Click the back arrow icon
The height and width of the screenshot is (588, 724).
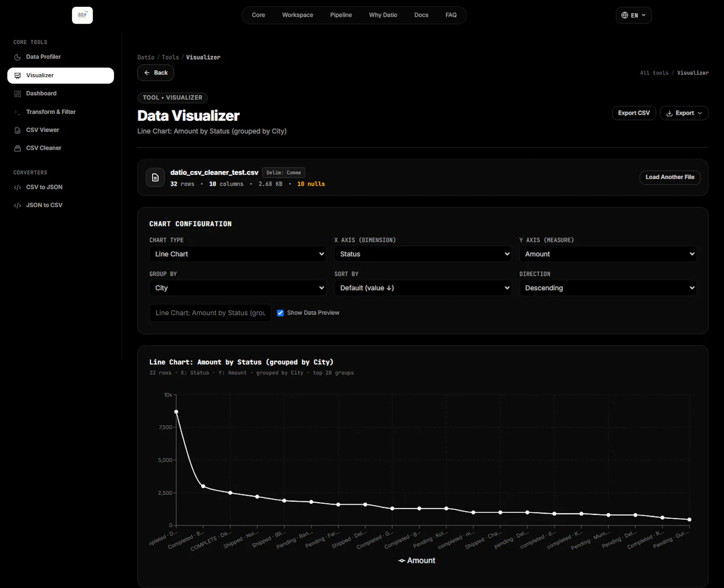pos(147,73)
